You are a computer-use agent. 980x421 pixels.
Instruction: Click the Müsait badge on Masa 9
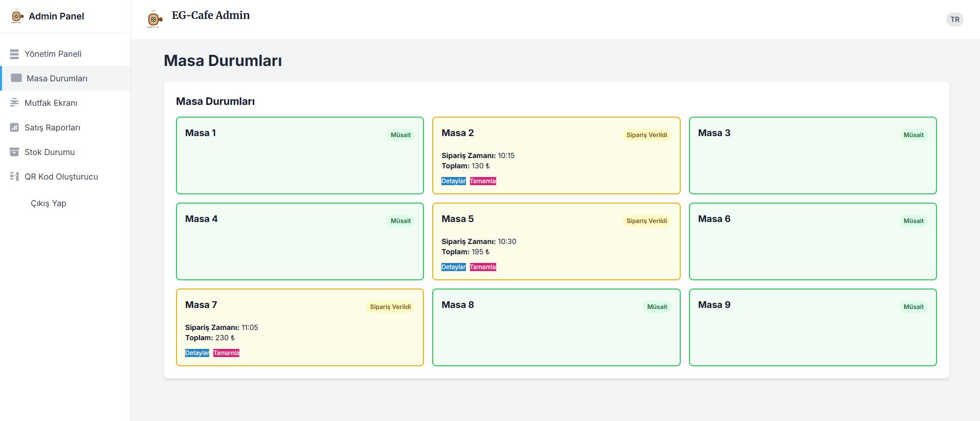coord(913,307)
